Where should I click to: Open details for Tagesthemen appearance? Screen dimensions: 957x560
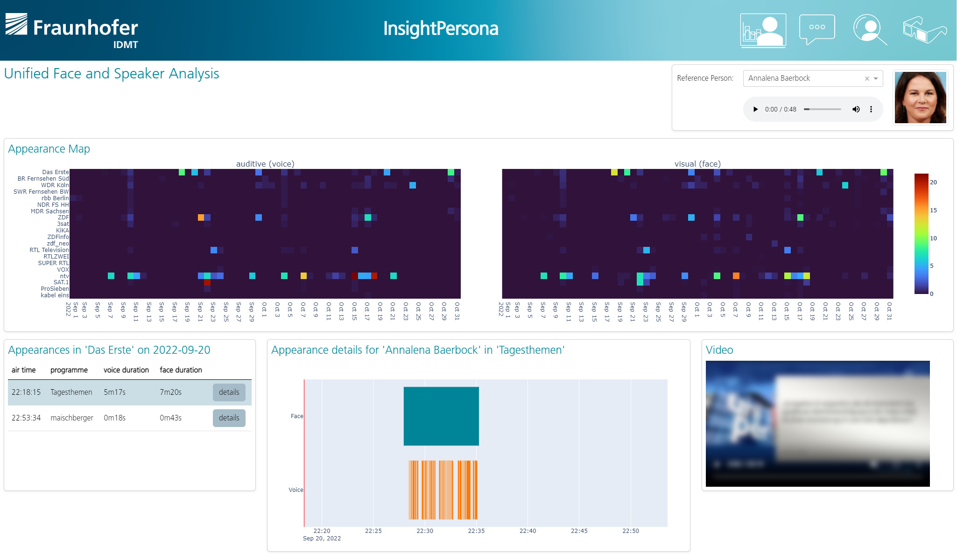(229, 392)
